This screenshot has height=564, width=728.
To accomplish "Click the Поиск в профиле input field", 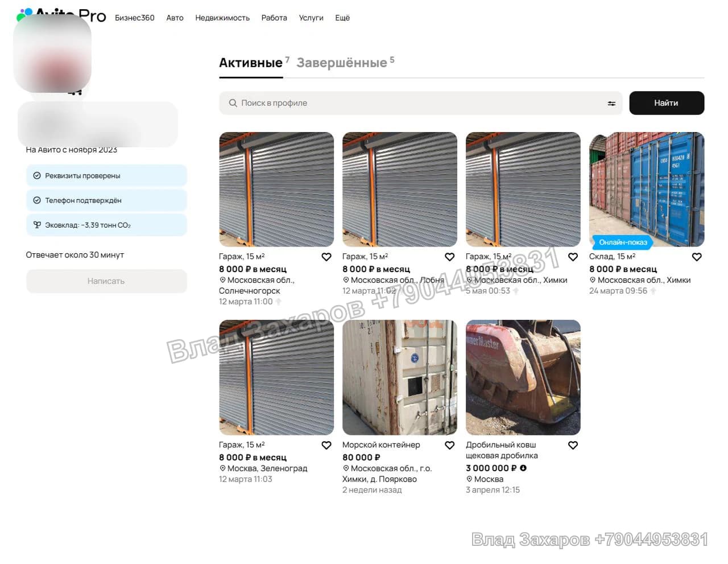I will [421, 103].
